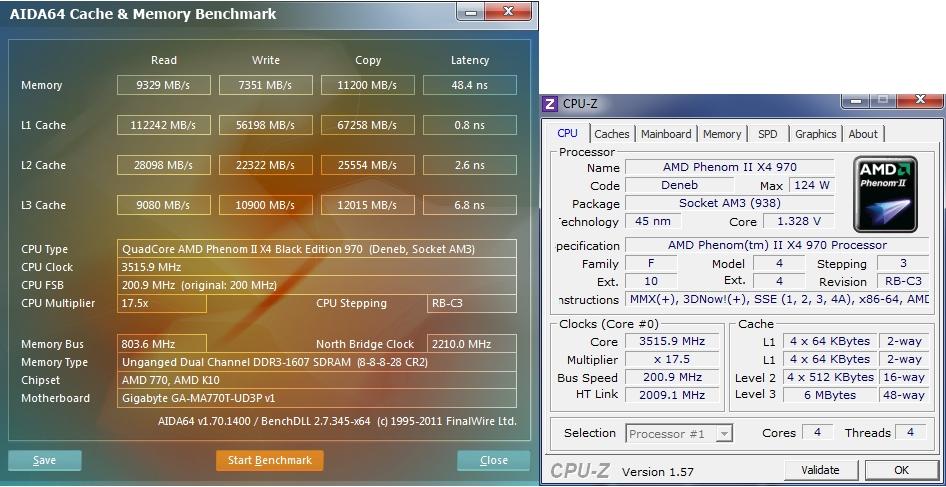
Task: Click the CPU-Z Multiplier value x 17.5
Action: 673,360
